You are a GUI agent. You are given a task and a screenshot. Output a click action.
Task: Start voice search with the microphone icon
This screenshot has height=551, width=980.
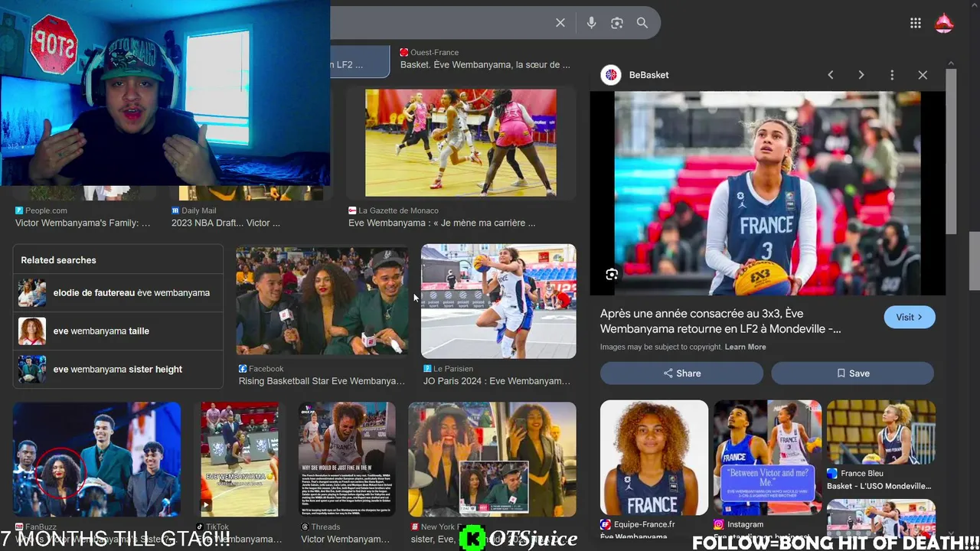coord(591,23)
